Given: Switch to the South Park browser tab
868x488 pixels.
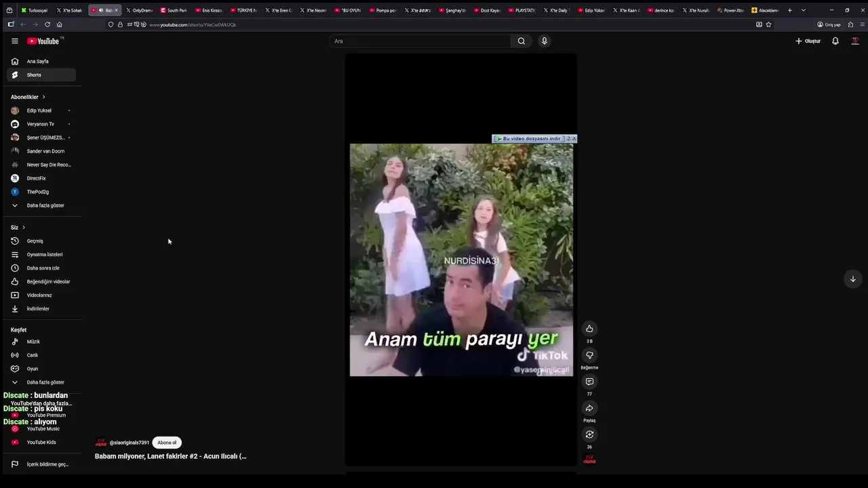Looking at the screenshot, I should coord(174,10).
